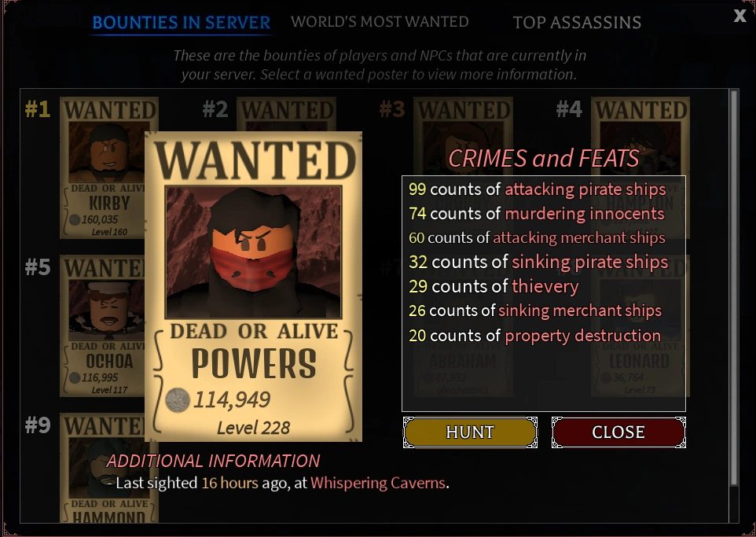Select Ochoa's #5 wanted poster
Screen dimensions: 756x537
(x=102, y=326)
